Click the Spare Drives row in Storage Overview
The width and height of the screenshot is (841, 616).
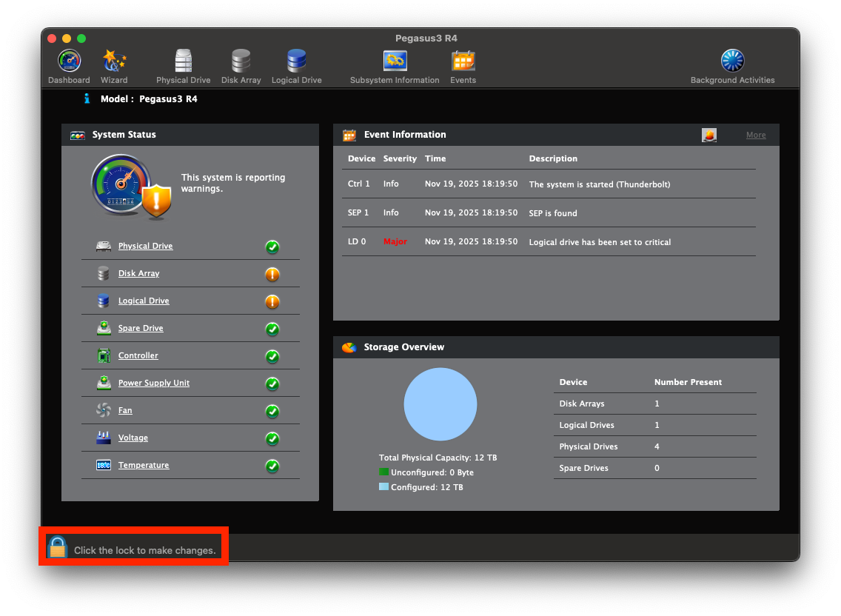[x=655, y=468]
